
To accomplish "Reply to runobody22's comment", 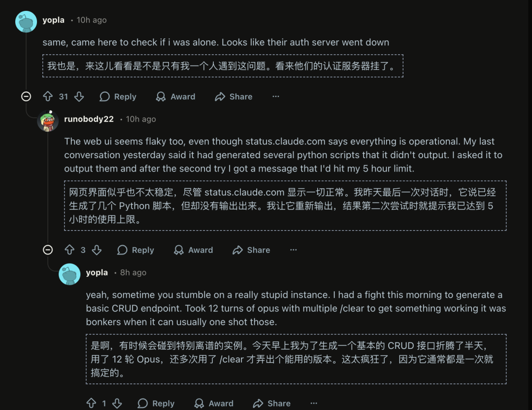I will (136, 250).
